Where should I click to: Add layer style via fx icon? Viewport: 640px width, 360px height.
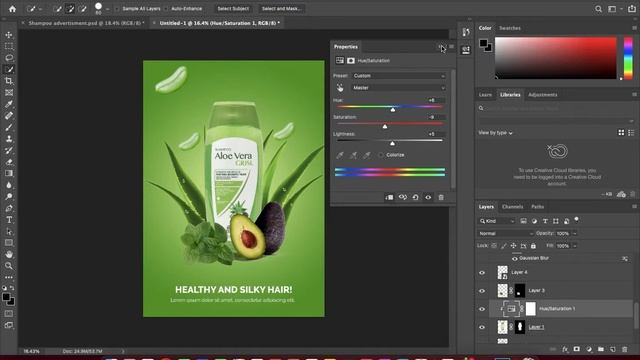(565, 349)
